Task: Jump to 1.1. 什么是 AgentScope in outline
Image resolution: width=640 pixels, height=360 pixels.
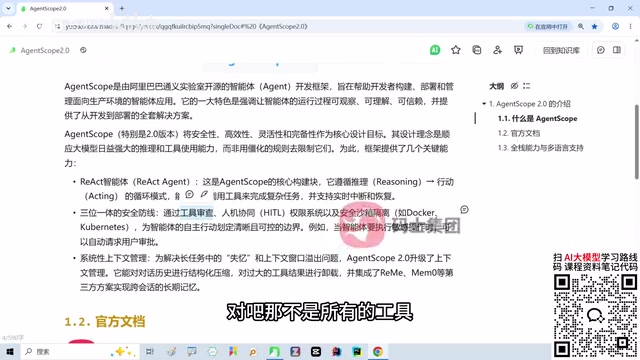Action: pyautogui.click(x=537, y=118)
